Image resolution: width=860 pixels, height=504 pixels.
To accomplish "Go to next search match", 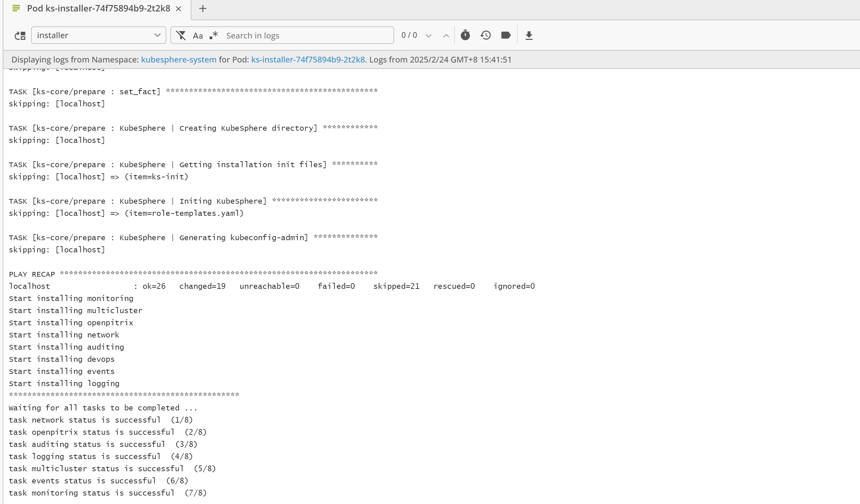I will coord(429,35).
